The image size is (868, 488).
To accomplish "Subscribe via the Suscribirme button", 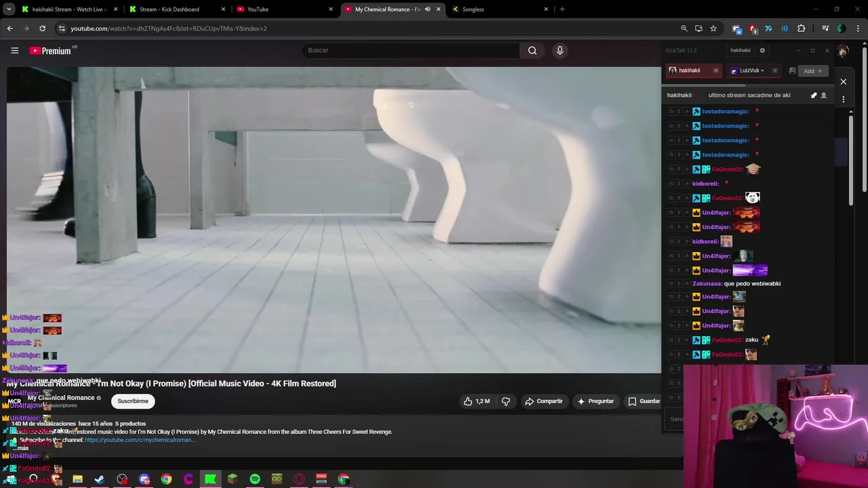I will pos(133,401).
